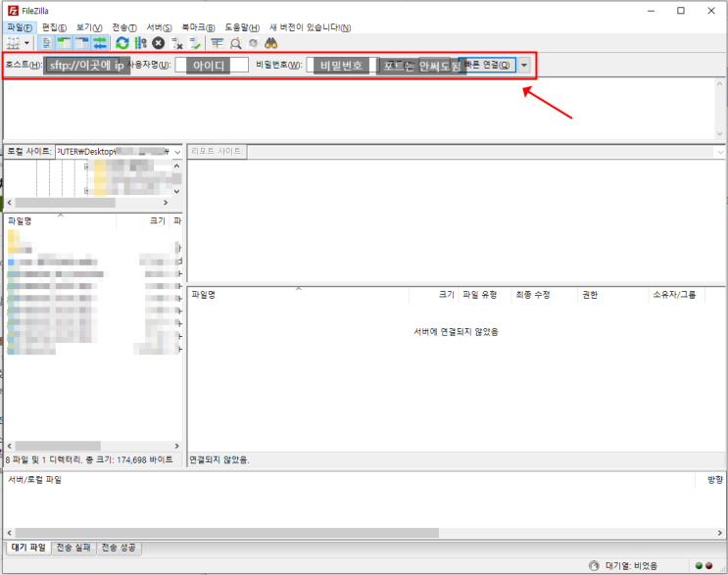The width and height of the screenshot is (728, 575).
Task: Open the 북마크(B) menu
Action: coord(198,27)
